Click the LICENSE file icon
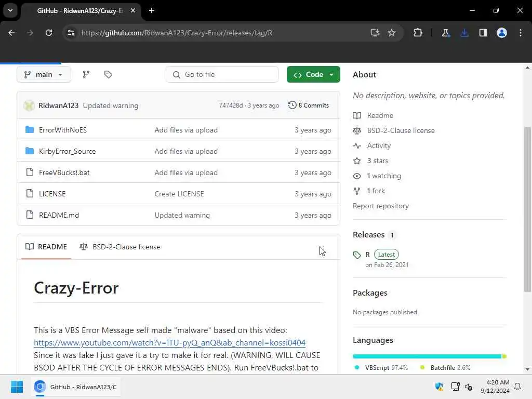532x399 pixels. (30, 193)
